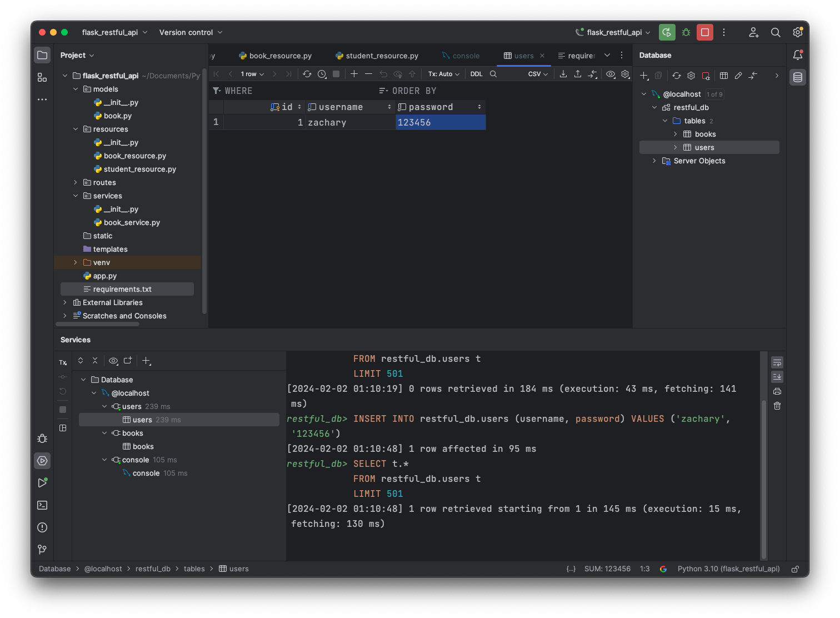
Task: Open the Version control menu
Action: [191, 32]
